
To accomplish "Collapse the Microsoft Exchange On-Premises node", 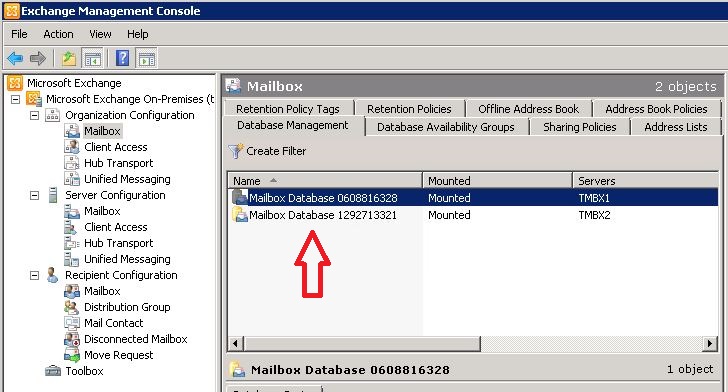I will click(15, 99).
